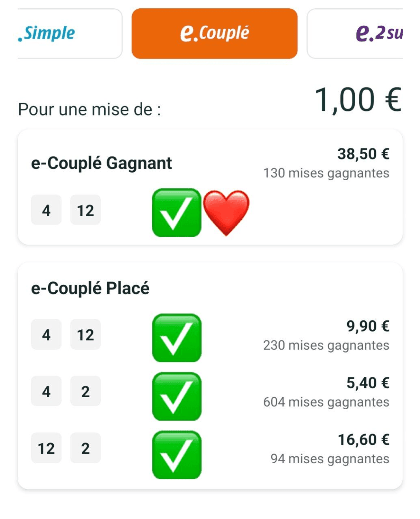420x519 pixels.
Task: Click the e-Couplé Gagnant heading
Action: [101, 163]
